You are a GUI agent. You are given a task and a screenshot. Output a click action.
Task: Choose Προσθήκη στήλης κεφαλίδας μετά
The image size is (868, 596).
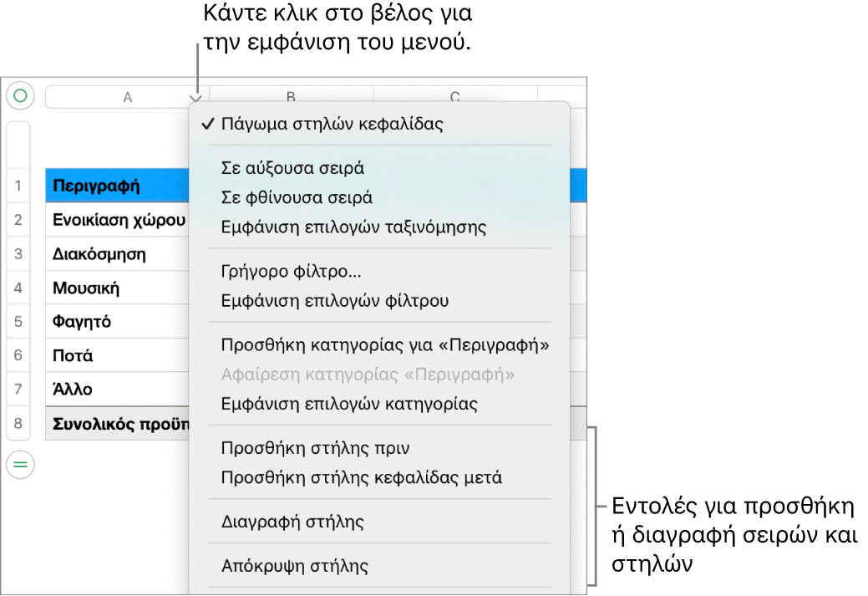point(362,477)
